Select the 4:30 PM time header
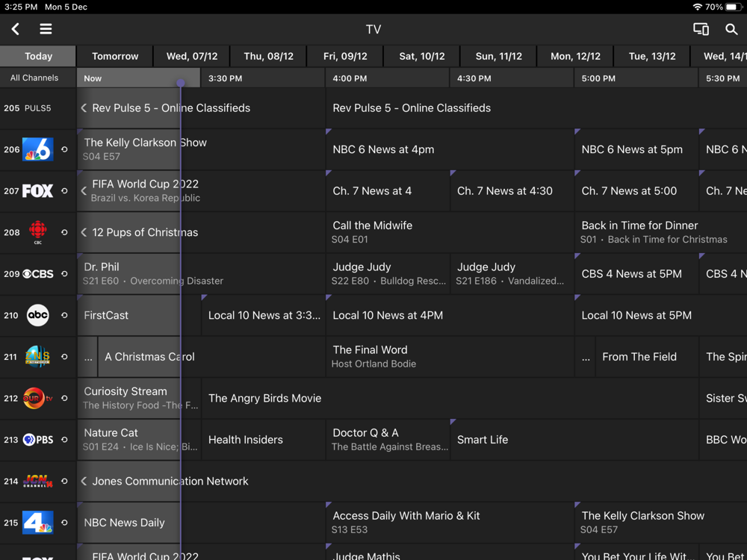Screen dimensions: 747x560 (512, 78)
